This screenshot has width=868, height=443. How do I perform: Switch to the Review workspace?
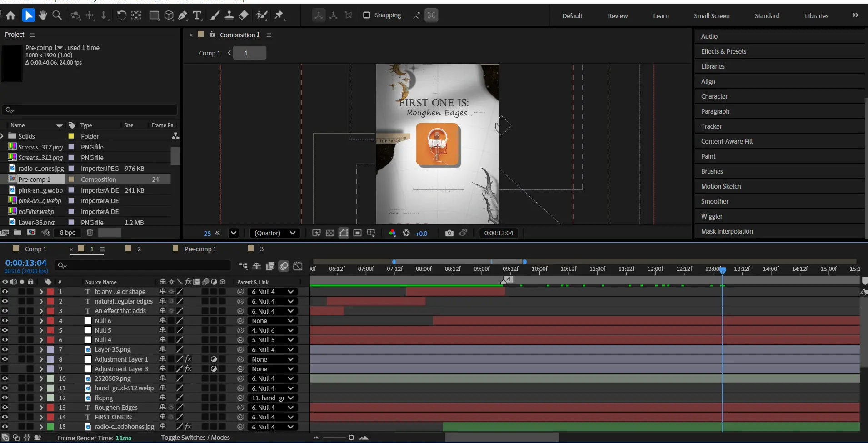click(x=617, y=16)
